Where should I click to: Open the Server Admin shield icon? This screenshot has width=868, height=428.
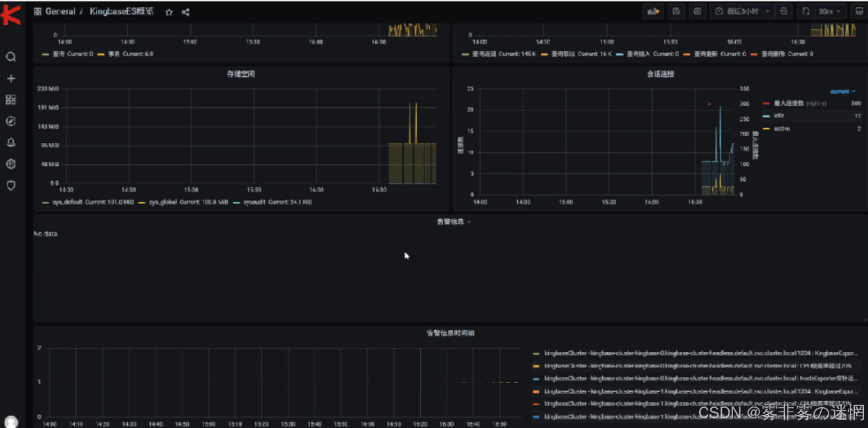pyautogui.click(x=10, y=185)
